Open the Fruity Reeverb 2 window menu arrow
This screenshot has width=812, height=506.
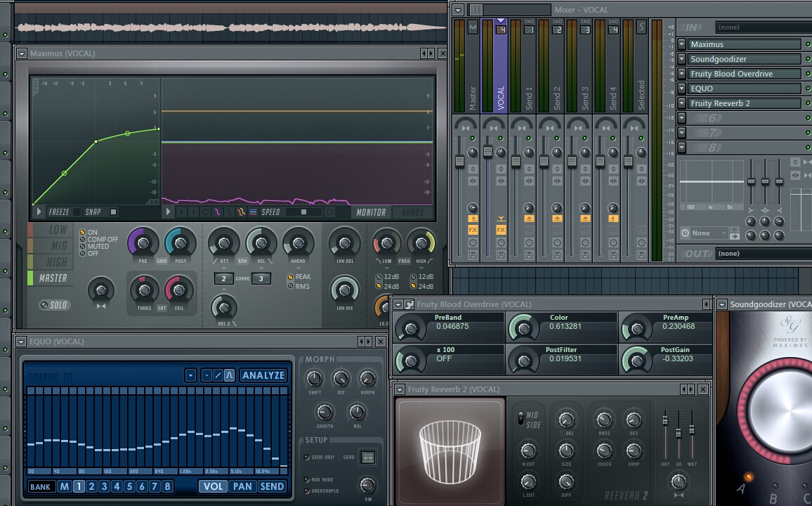pyautogui.click(x=399, y=389)
